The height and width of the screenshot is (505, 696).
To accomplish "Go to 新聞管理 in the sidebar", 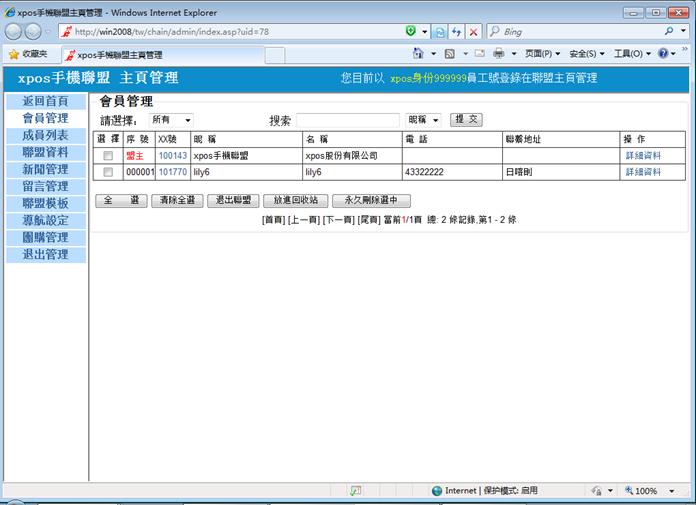I will click(x=45, y=169).
